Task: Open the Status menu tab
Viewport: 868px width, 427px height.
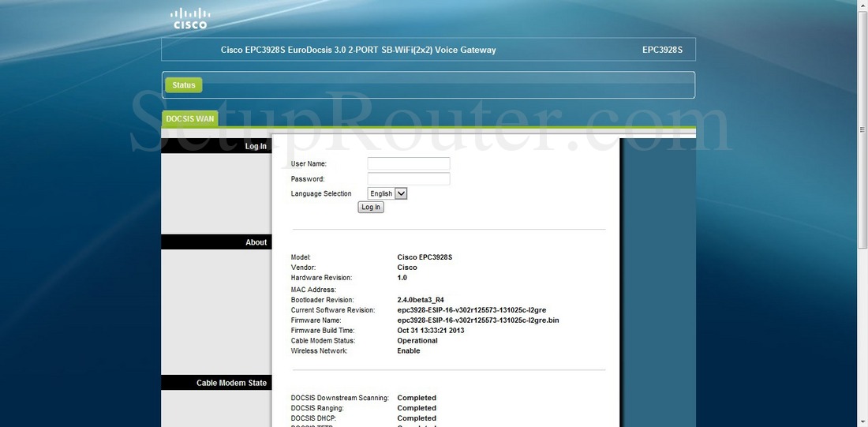Action: pos(183,85)
